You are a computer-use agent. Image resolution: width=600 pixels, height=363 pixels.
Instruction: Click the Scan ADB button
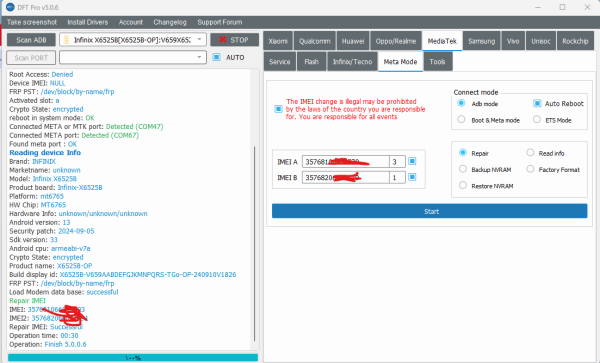(31, 40)
